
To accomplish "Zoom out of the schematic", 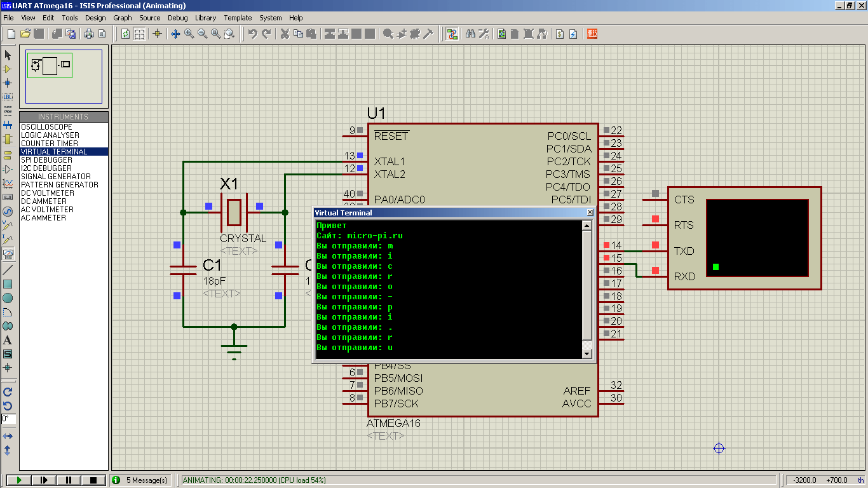I will (x=203, y=34).
